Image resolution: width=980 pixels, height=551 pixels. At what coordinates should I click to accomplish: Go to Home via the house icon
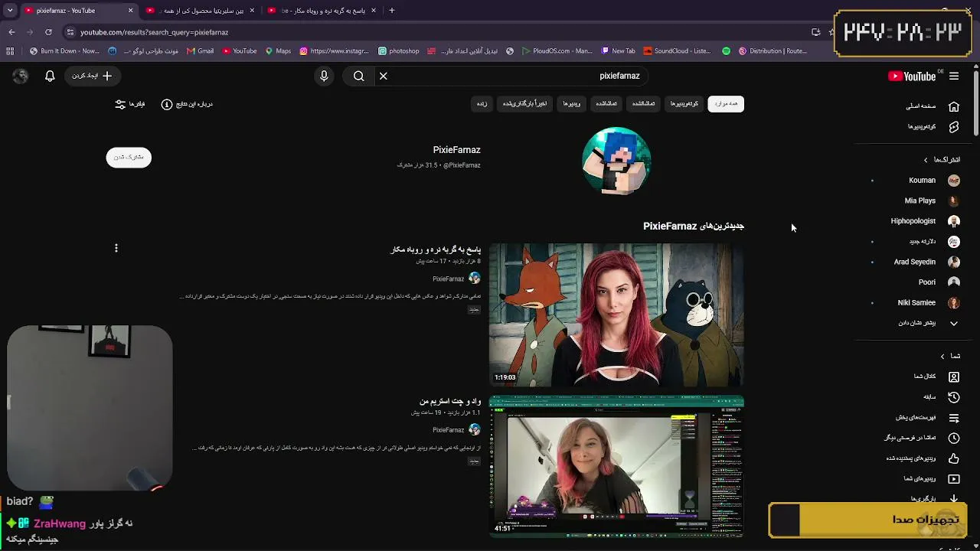(954, 106)
